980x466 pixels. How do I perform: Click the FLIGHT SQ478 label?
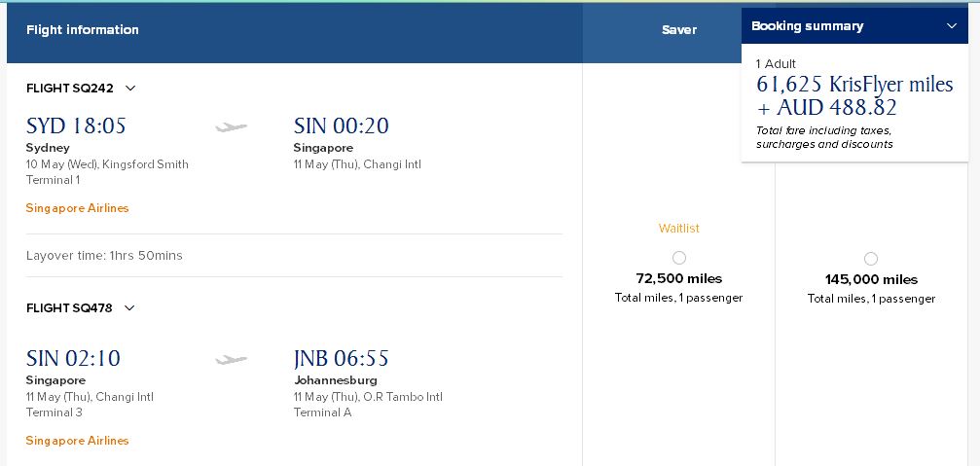click(69, 308)
